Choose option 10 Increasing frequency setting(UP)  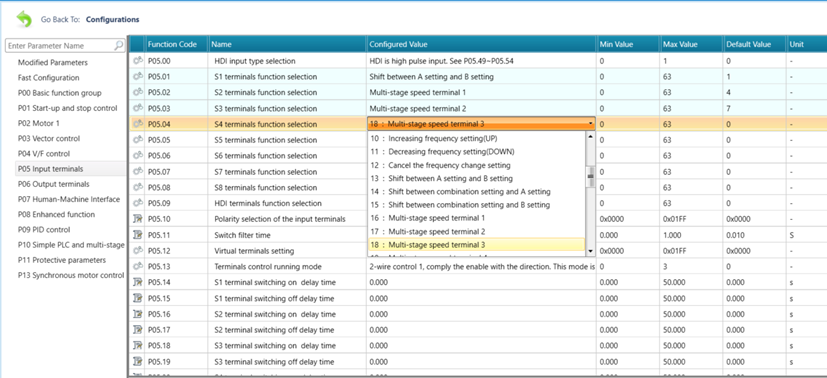(x=476, y=138)
